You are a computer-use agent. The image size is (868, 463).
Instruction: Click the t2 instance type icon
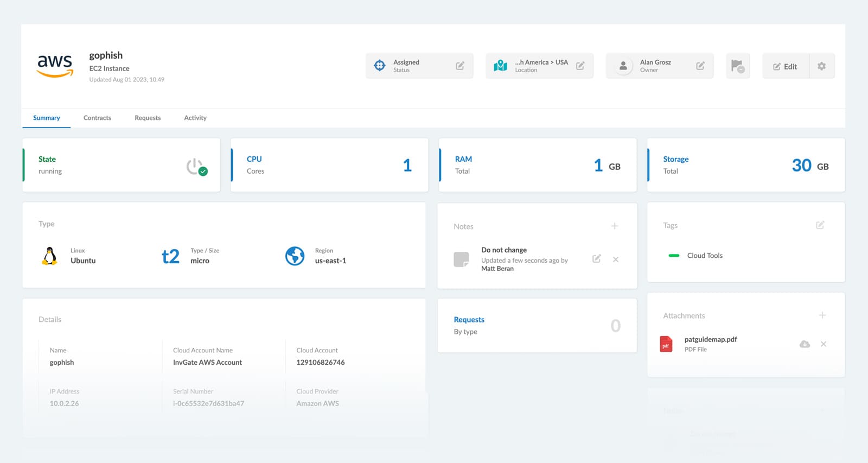click(170, 256)
